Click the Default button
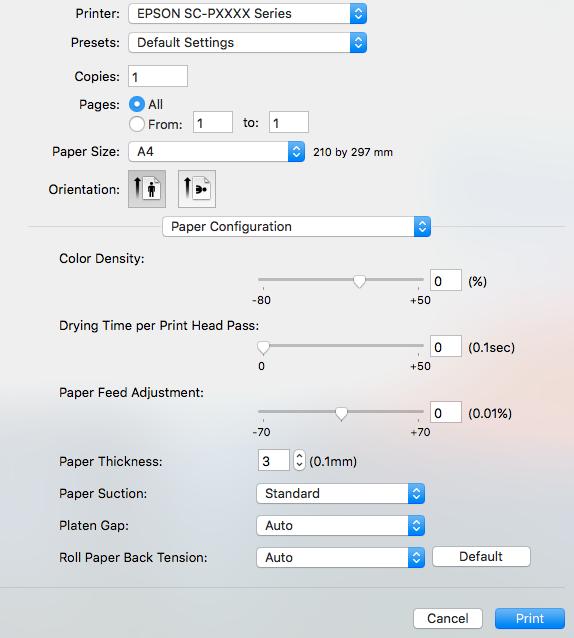The height and width of the screenshot is (638, 574). [x=481, y=556]
